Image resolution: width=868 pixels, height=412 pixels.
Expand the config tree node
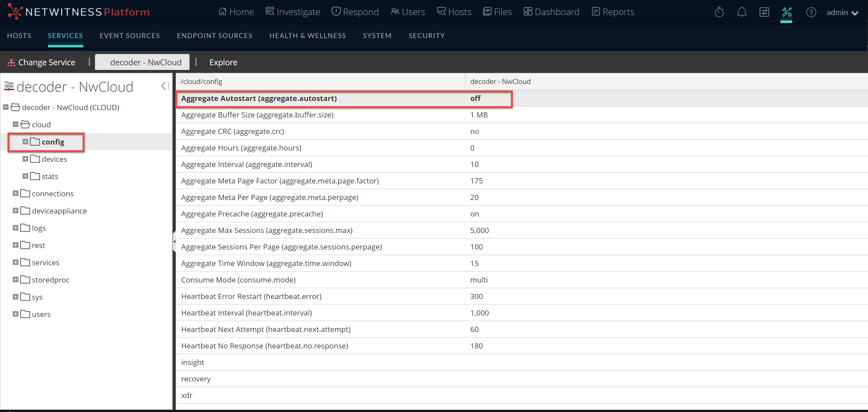(x=25, y=142)
